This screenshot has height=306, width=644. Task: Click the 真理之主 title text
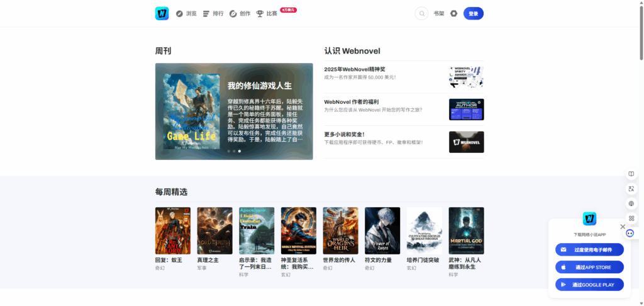(208, 260)
